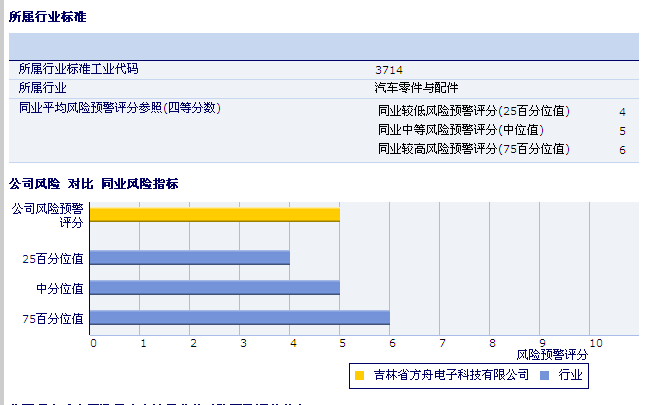This screenshot has width=656, height=405.
Task: Click the 所属行业标准工业代码 row label
Action: [x=79, y=69]
